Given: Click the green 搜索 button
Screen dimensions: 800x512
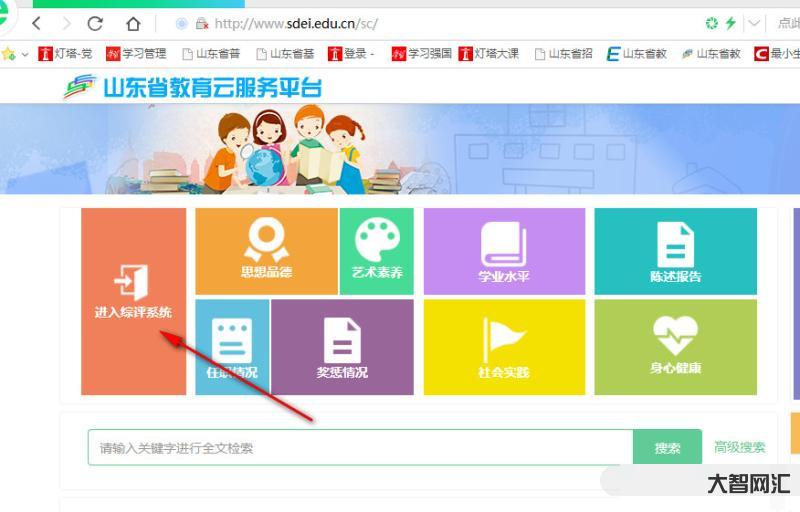Looking at the screenshot, I should (667, 448).
